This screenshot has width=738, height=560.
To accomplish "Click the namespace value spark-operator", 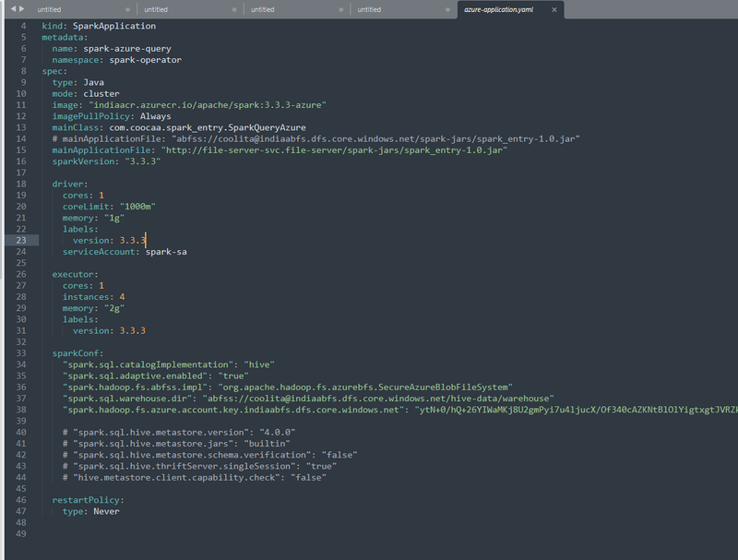I will (x=146, y=60).
